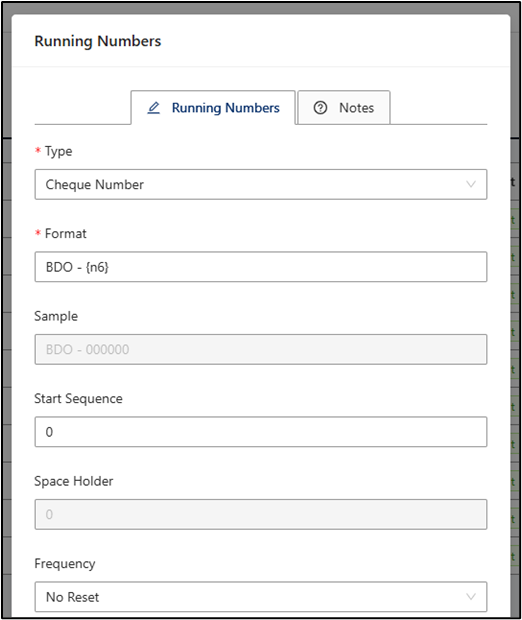522x620 pixels.
Task: Click the Start Sequence label text
Action: tap(78, 399)
